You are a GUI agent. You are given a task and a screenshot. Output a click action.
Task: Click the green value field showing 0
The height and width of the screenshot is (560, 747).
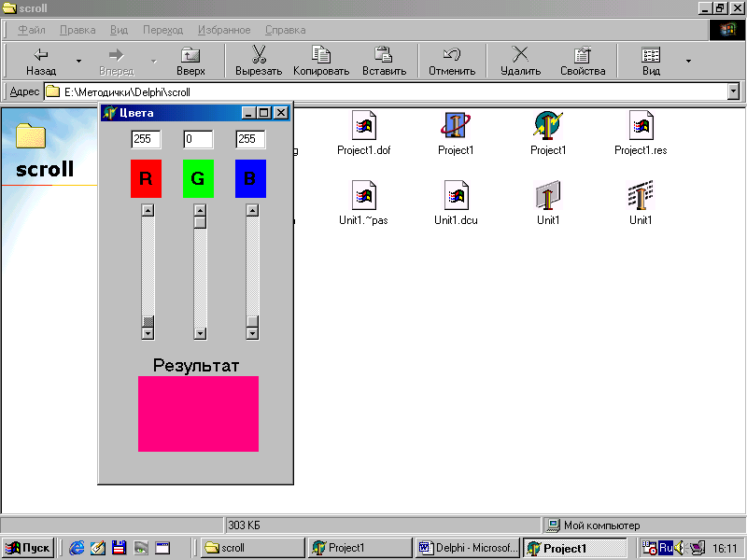198,139
